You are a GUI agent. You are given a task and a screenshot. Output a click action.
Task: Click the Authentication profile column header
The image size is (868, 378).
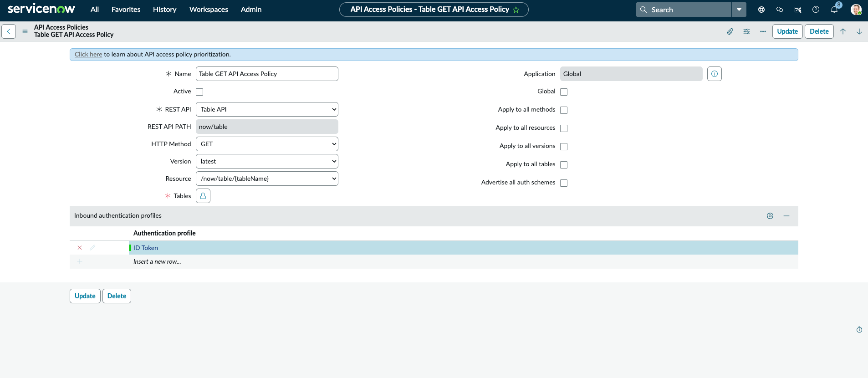click(164, 233)
